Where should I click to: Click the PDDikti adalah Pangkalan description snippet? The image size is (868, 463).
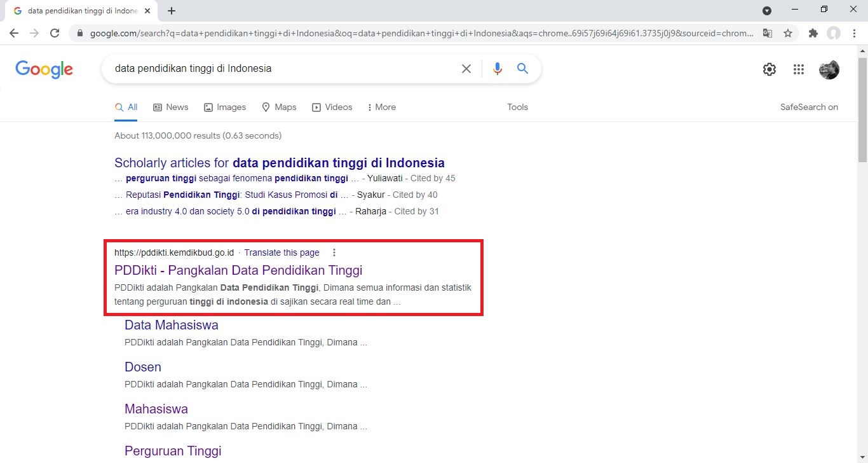click(293, 294)
